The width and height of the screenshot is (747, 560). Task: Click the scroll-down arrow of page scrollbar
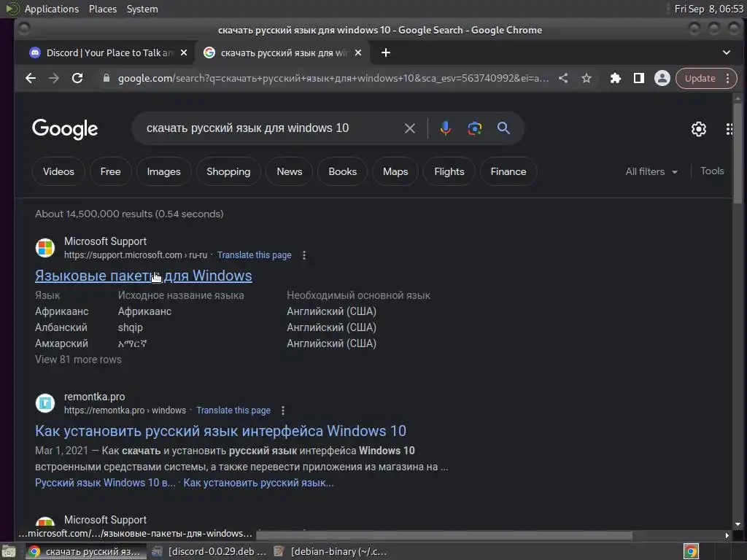(738, 524)
